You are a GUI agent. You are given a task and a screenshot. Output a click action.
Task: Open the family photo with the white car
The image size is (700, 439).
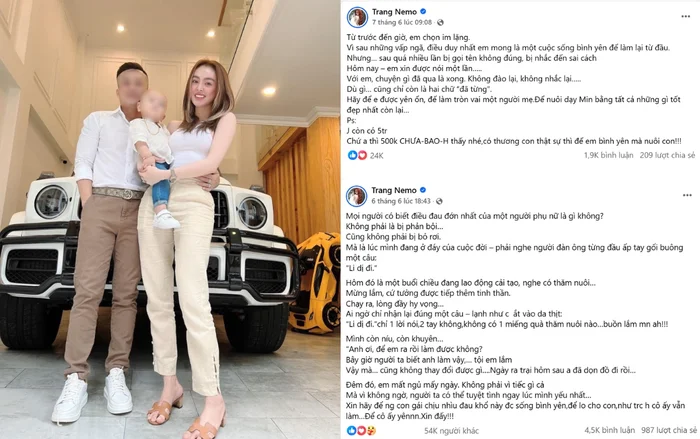[x=170, y=219]
